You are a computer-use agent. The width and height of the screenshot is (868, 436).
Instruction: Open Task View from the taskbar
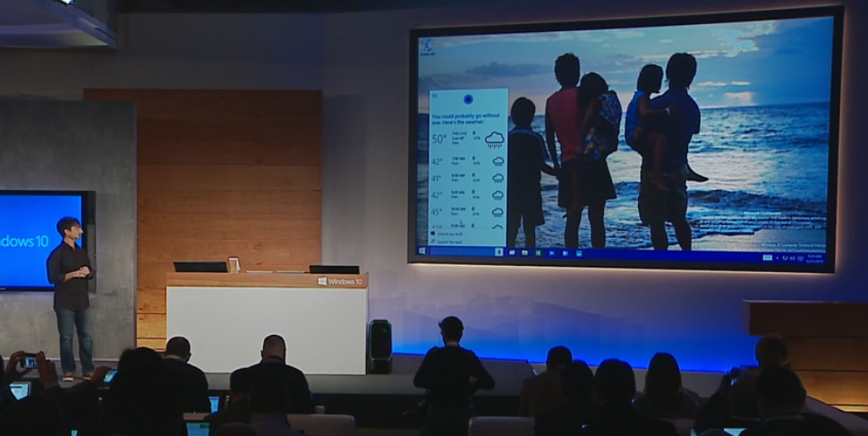click(512, 252)
